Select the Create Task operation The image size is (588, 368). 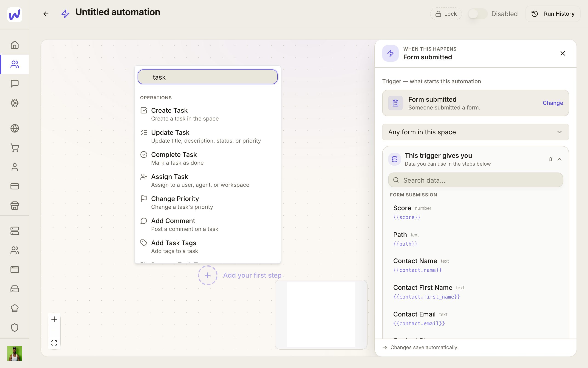[x=207, y=114]
